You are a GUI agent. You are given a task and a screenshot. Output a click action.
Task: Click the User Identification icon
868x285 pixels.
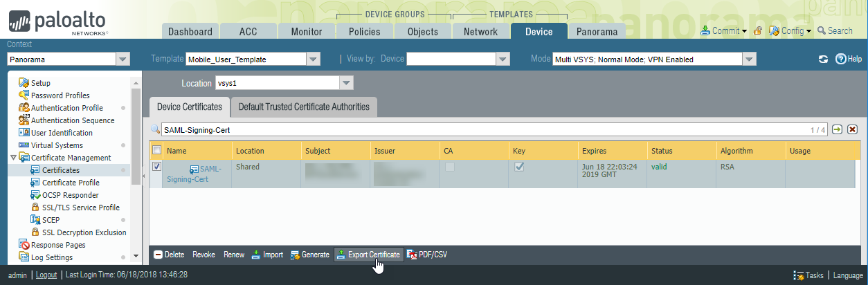pyautogui.click(x=24, y=133)
